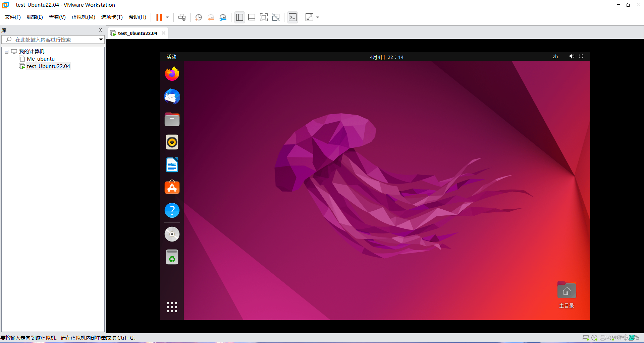Launch Thunderbird mail from the dock
The image size is (644, 343).
[172, 96]
